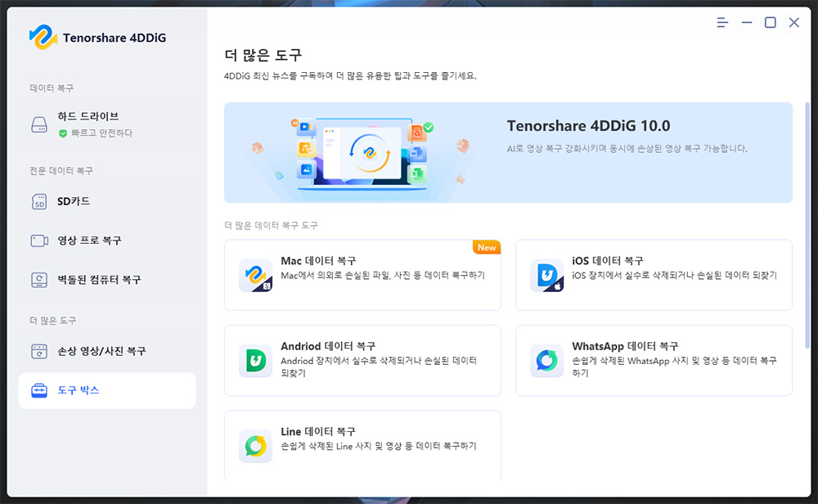Close the 4DDiG window
This screenshot has height=504, width=818.
click(794, 22)
